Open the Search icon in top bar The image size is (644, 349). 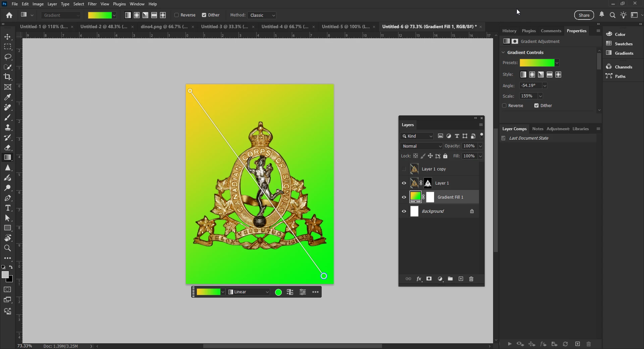[x=612, y=15]
